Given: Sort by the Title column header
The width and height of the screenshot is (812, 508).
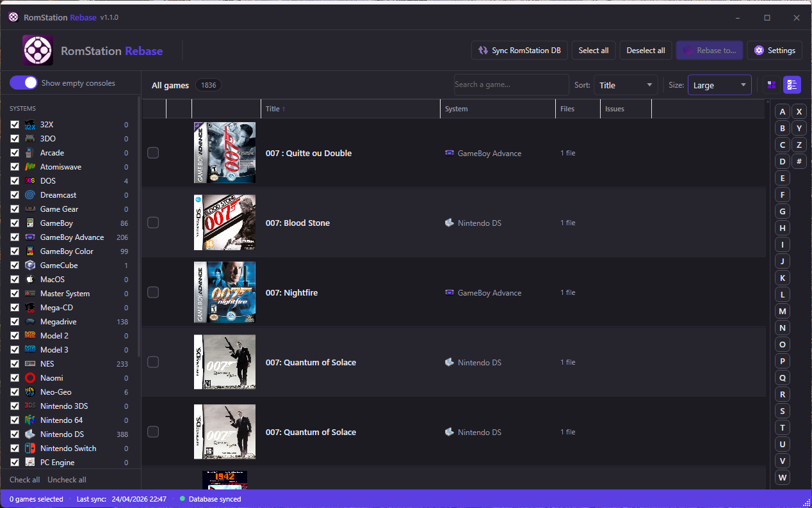Looking at the screenshot, I should coord(275,109).
